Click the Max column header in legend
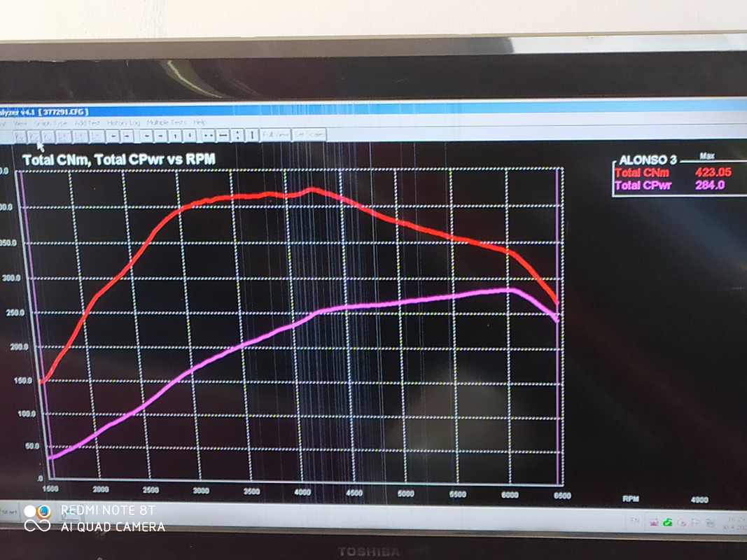This screenshot has height=560, width=747. pos(707,155)
